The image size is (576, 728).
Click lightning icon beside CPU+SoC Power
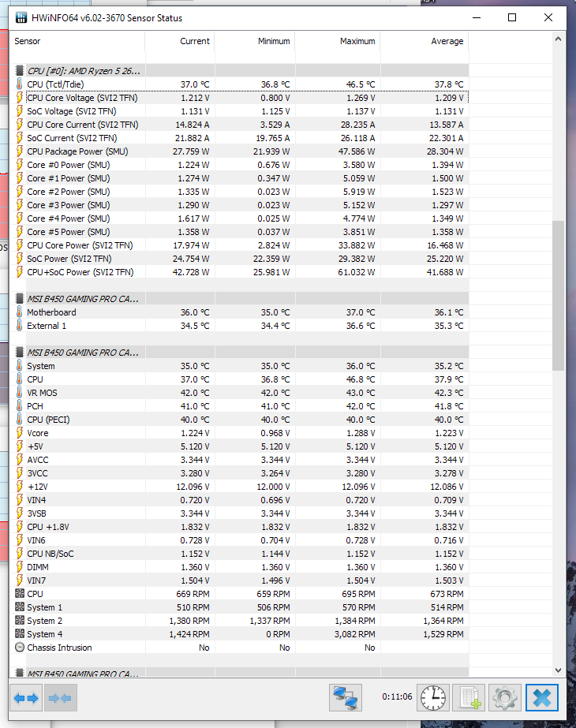[x=20, y=272]
